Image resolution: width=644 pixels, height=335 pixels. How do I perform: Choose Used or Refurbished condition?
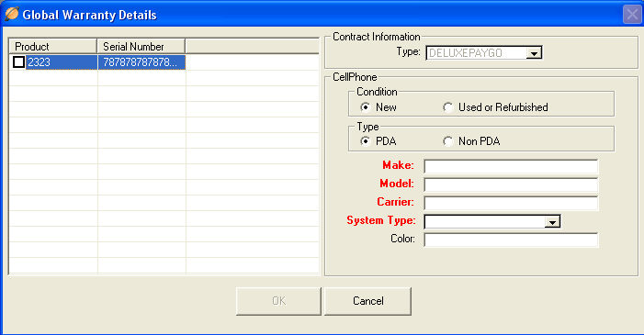point(447,107)
